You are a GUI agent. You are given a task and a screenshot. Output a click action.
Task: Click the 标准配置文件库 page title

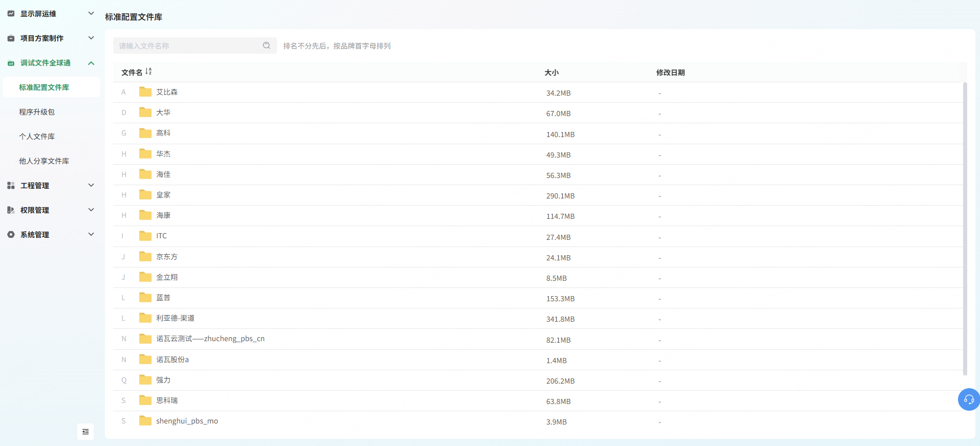click(134, 17)
